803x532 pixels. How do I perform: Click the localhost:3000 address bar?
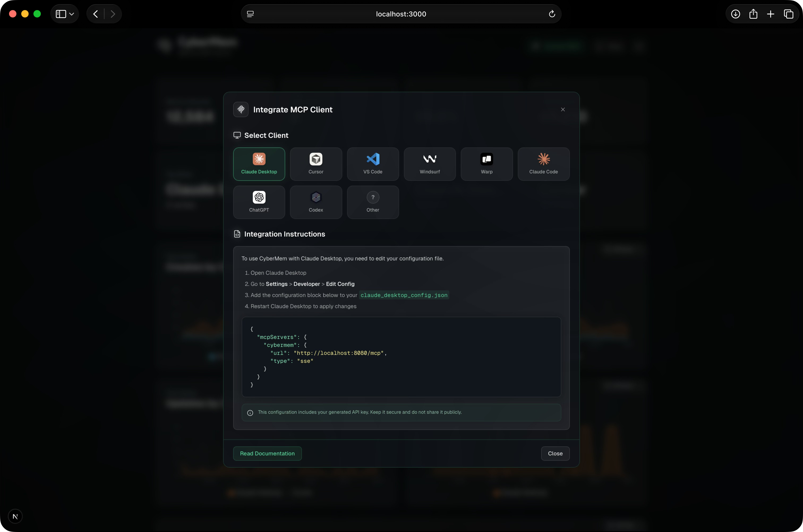[x=401, y=14]
